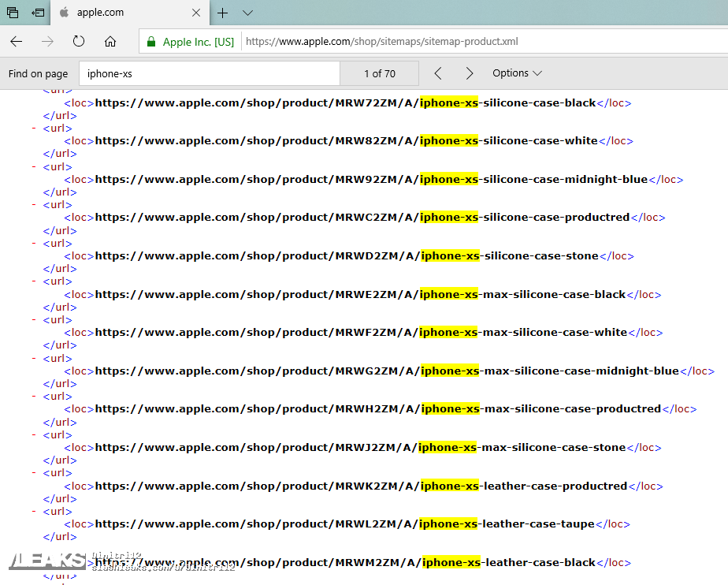Image resolution: width=728 pixels, height=585 pixels.
Task: Click the MRWJ2ZM max-silicone-case-stone URL
Action: tap(360, 448)
